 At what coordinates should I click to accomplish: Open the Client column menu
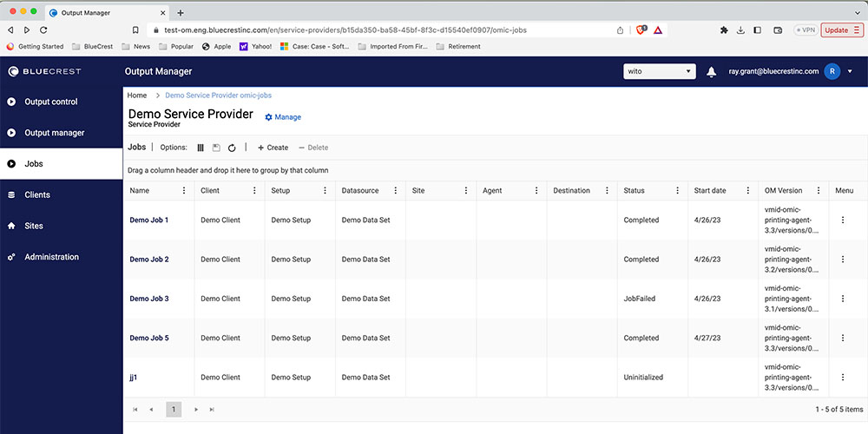(254, 190)
